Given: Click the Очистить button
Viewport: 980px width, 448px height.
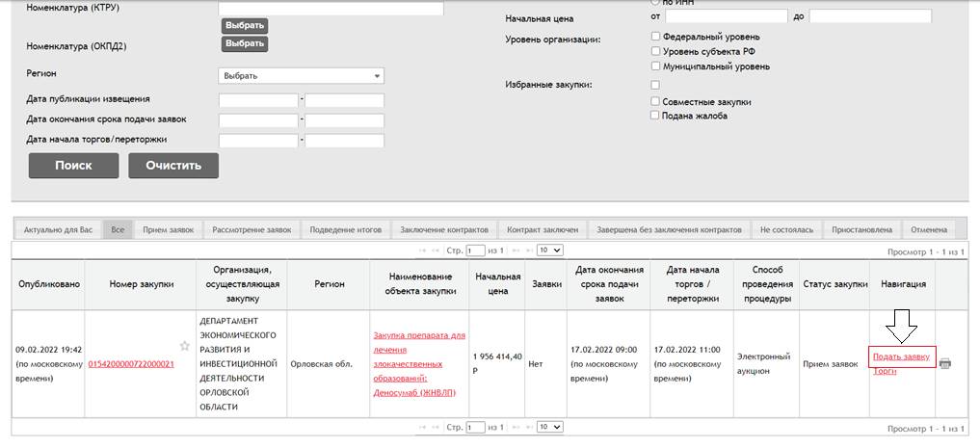Looking at the screenshot, I should [173, 165].
